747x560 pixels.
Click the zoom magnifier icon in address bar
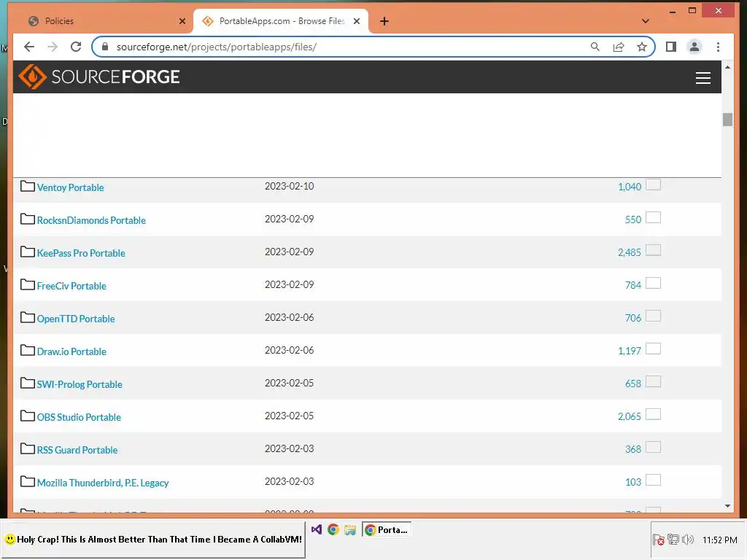(595, 47)
